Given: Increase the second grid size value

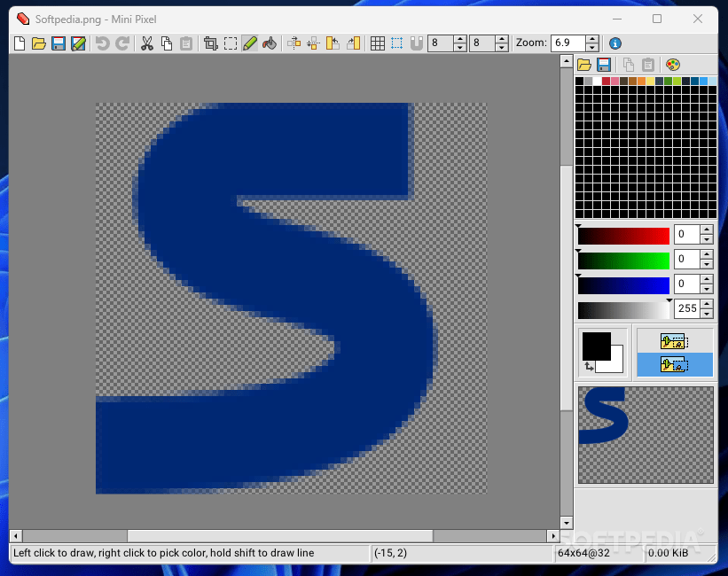Looking at the screenshot, I should [501, 40].
